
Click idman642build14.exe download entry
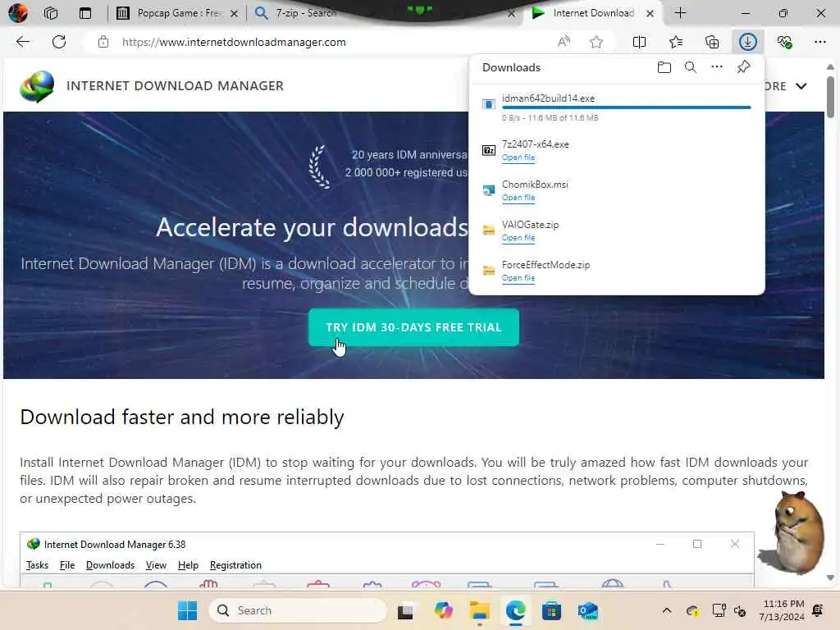pyautogui.click(x=617, y=107)
